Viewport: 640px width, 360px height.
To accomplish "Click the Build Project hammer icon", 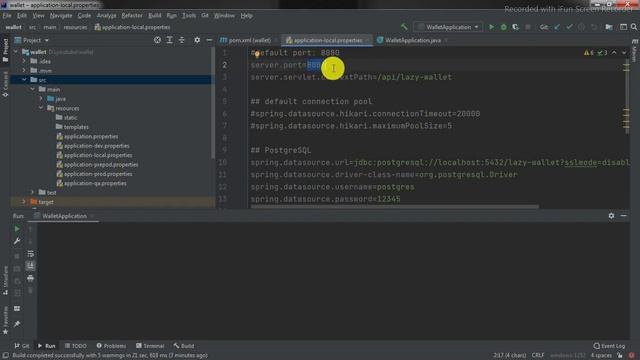I will [x=404, y=27].
